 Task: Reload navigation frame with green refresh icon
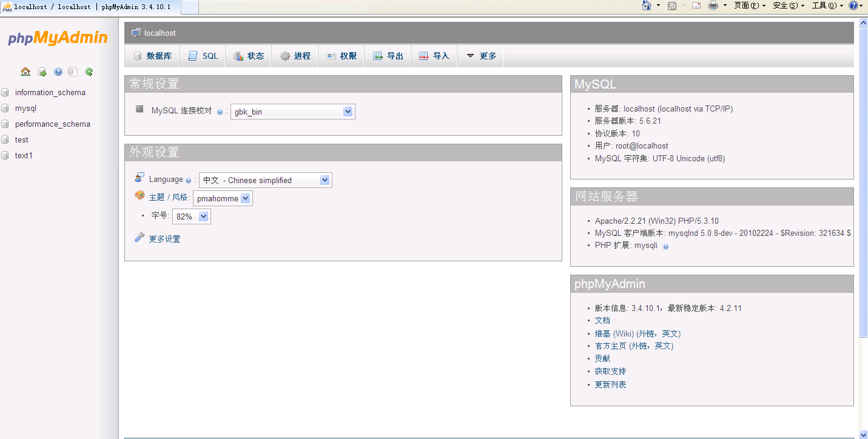point(89,72)
